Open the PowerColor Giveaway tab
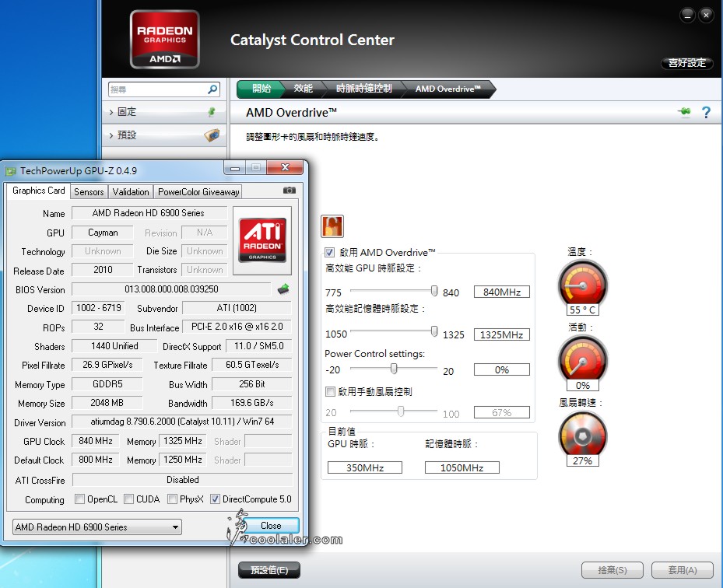The width and height of the screenshot is (723, 588). (x=198, y=191)
